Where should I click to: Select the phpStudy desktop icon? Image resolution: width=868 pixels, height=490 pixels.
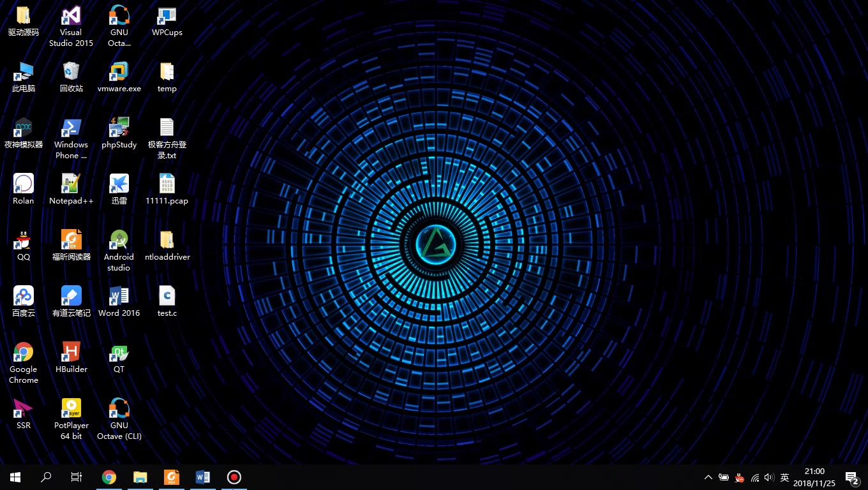(119, 128)
